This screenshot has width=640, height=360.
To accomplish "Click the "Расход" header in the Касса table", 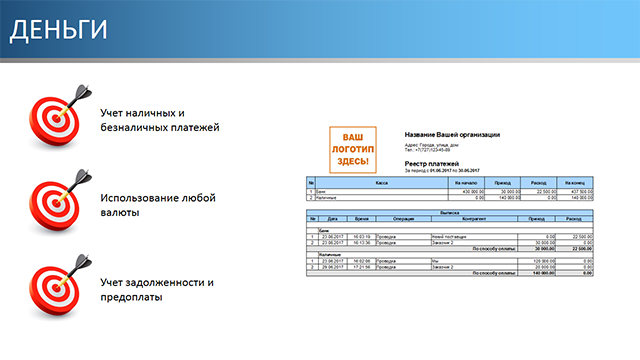I will (538, 183).
